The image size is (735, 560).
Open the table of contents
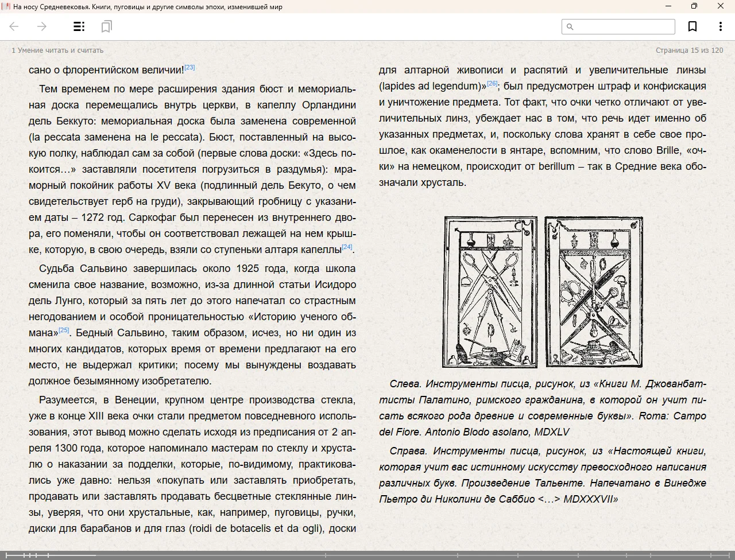tap(79, 26)
